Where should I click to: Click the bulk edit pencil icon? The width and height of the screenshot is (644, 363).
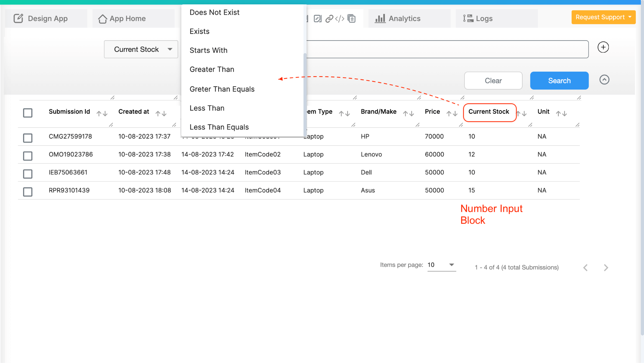coord(318,19)
